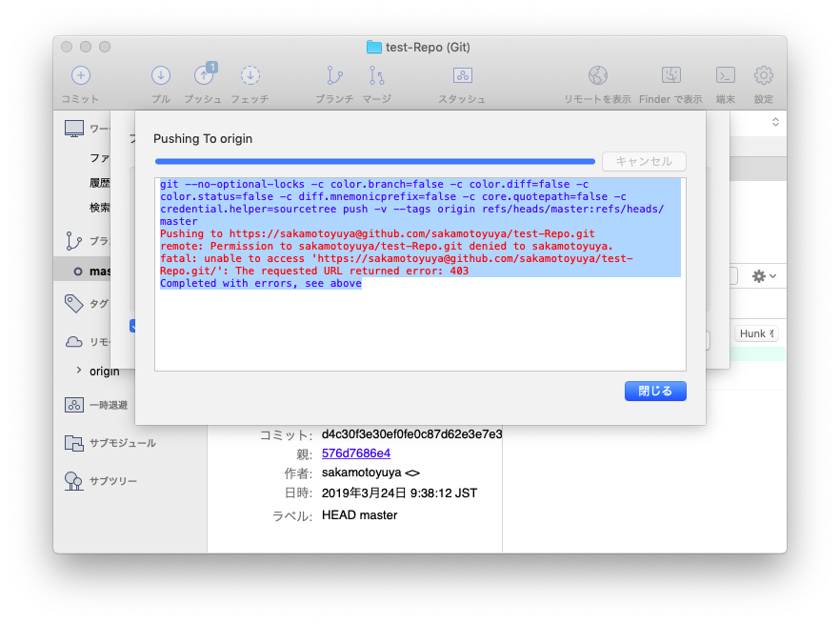840x624 pixels.
Task: Open the gear dropdown in diff pane
Action: pyautogui.click(x=763, y=276)
